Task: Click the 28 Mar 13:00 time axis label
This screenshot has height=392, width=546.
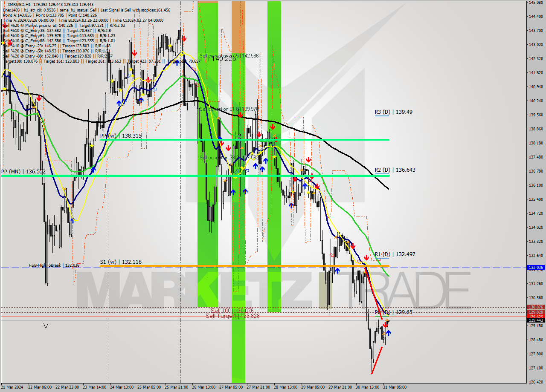Action: click(x=285, y=387)
